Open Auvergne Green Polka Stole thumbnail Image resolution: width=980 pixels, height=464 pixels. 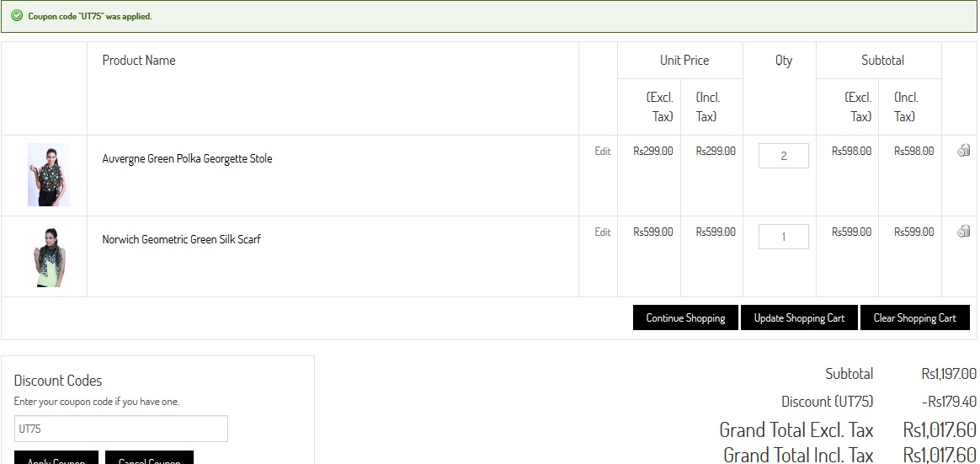pyautogui.click(x=48, y=175)
